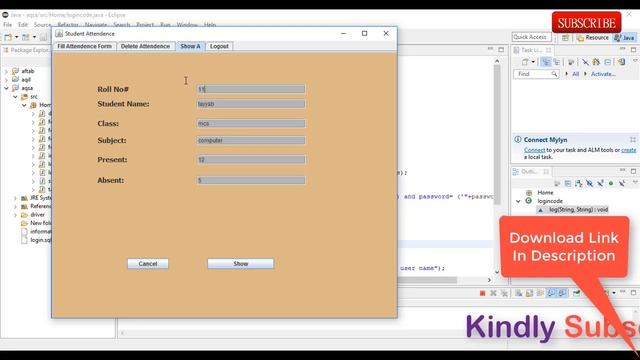Open the New dropdown arrow in Eclipse toolbar
This screenshot has height=360, width=640.
[x=16, y=37]
